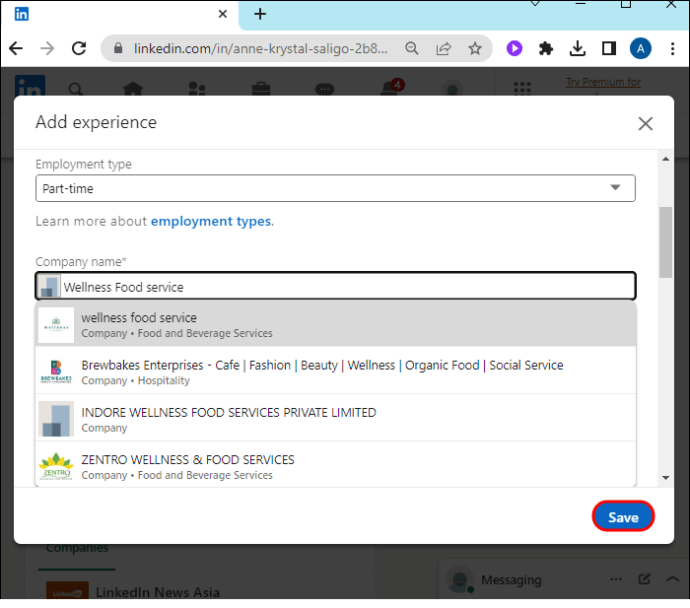690x608 pixels.
Task: Open browser downloads icon
Action: coord(577,48)
